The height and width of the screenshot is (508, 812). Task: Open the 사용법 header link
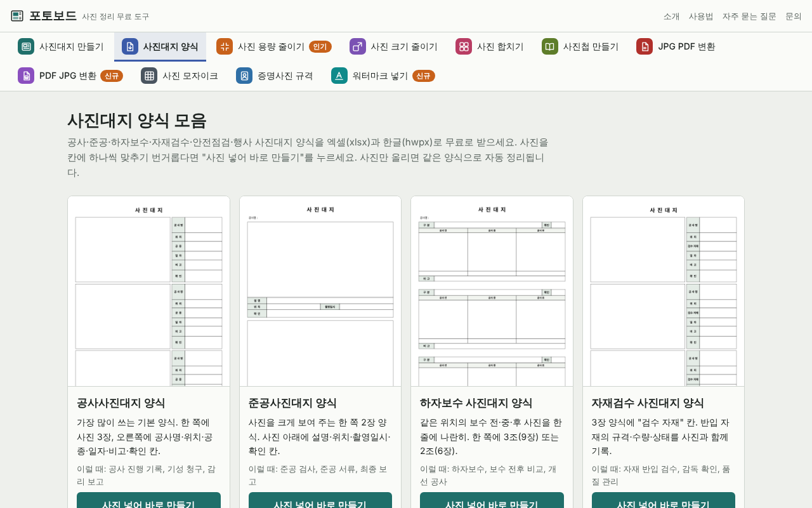pos(701,16)
